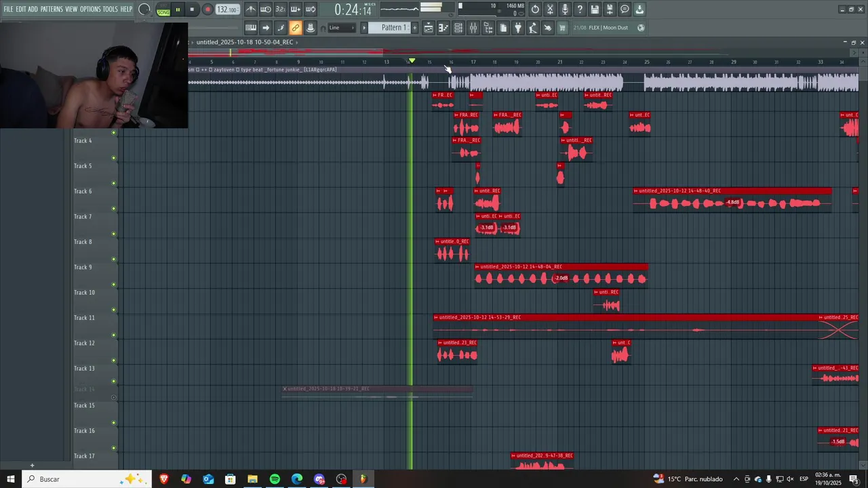The width and height of the screenshot is (868, 488).
Task: Click the question mark help icon
Action: click(x=580, y=9)
